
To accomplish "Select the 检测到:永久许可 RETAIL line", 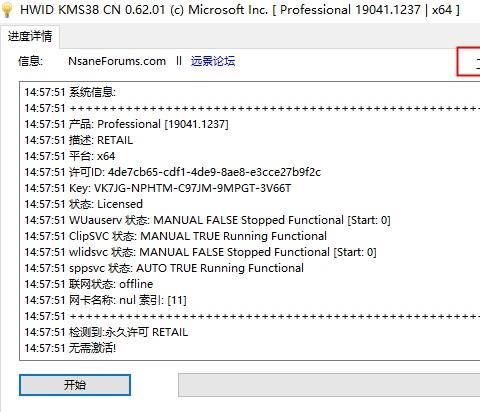I will pyautogui.click(x=106, y=332).
